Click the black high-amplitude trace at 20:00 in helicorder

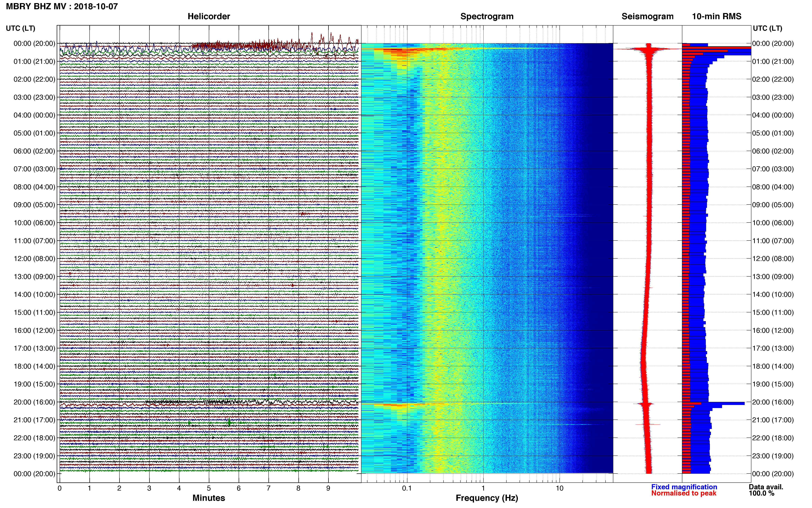252,402
